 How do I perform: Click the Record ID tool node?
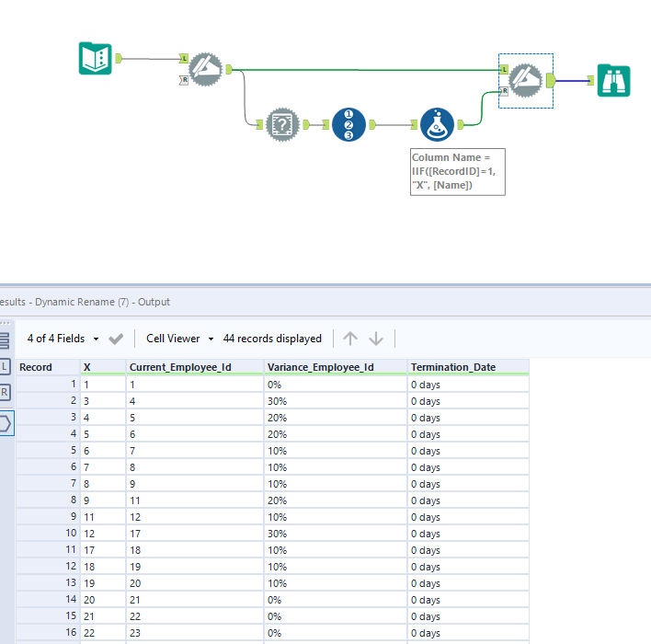pos(348,124)
